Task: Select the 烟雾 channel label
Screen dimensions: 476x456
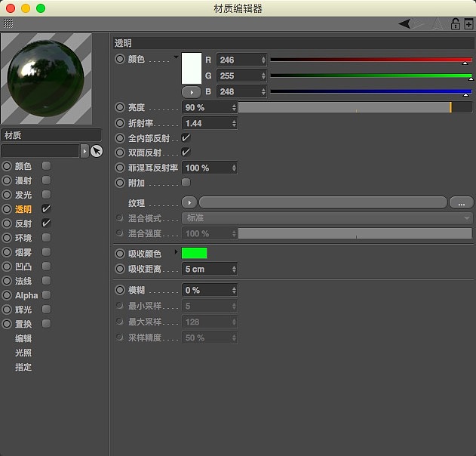Action: pos(23,252)
